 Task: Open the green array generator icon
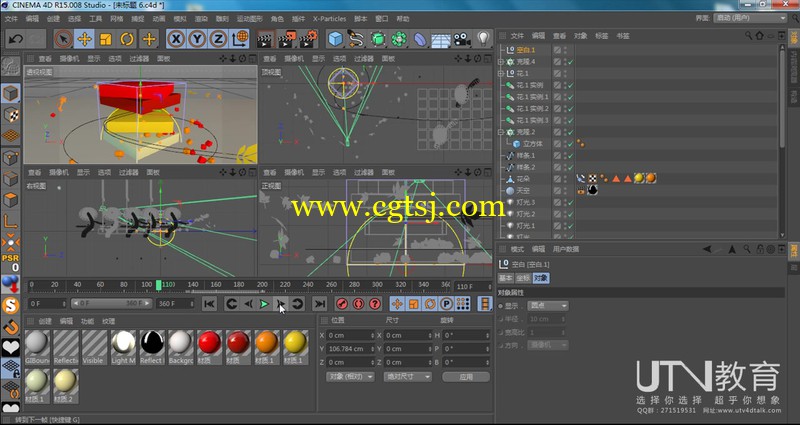(x=378, y=39)
